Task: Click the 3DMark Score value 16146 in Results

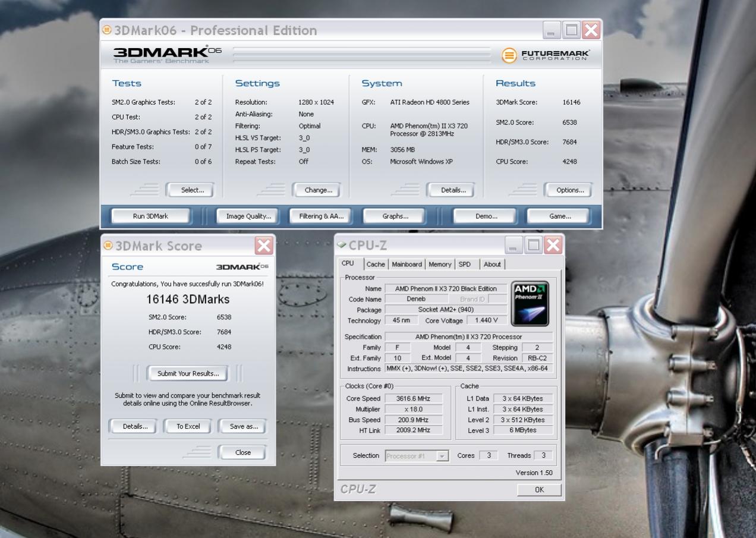Action: [571, 102]
